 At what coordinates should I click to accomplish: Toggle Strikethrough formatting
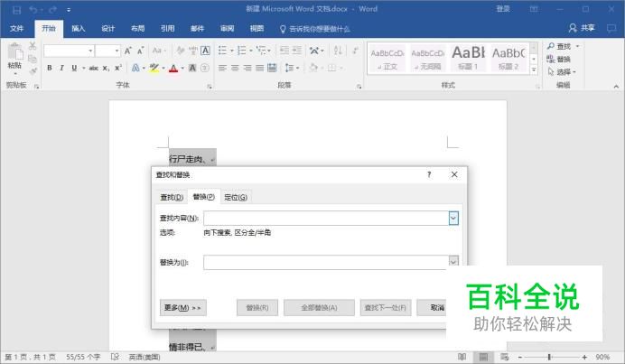coord(94,68)
